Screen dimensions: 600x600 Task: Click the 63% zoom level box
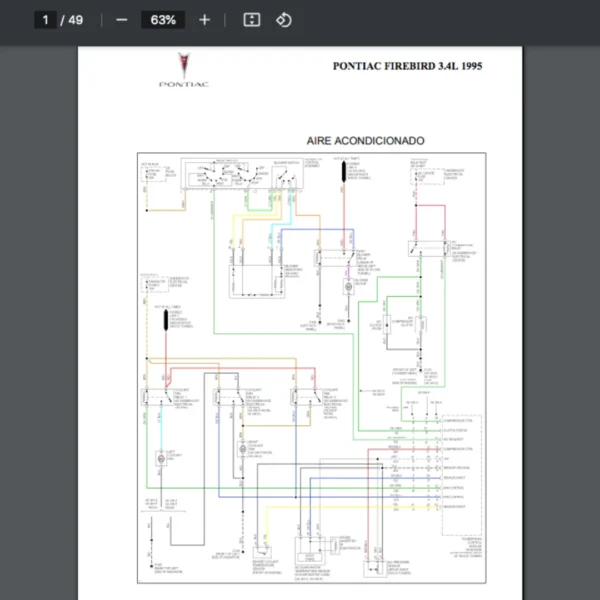(x=163, y=20)
